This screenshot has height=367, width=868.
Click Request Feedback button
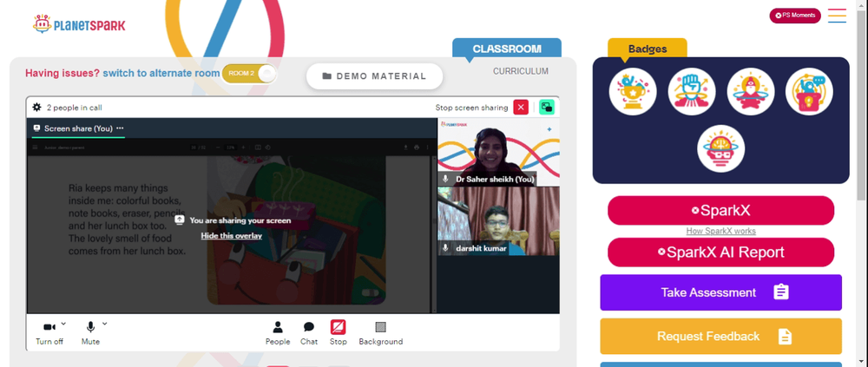(x=720, y=337)
